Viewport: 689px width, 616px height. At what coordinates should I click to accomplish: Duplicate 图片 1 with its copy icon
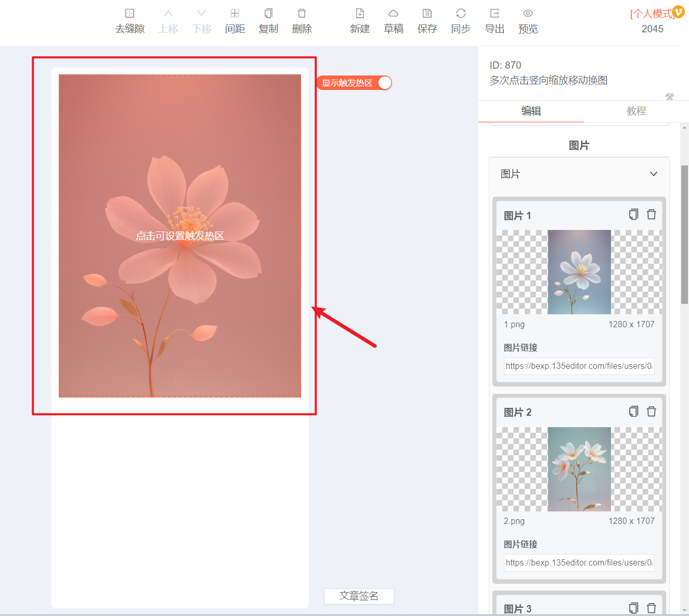tap(633, 214)
